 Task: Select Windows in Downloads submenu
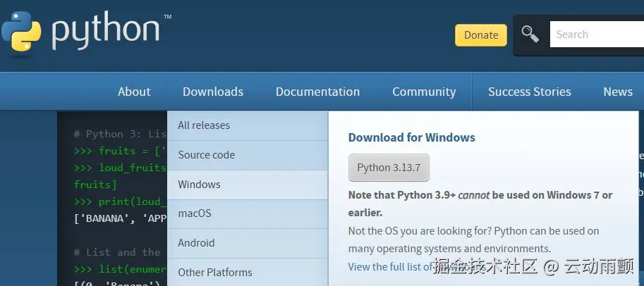pyautogui.click(x=248, y=185)
